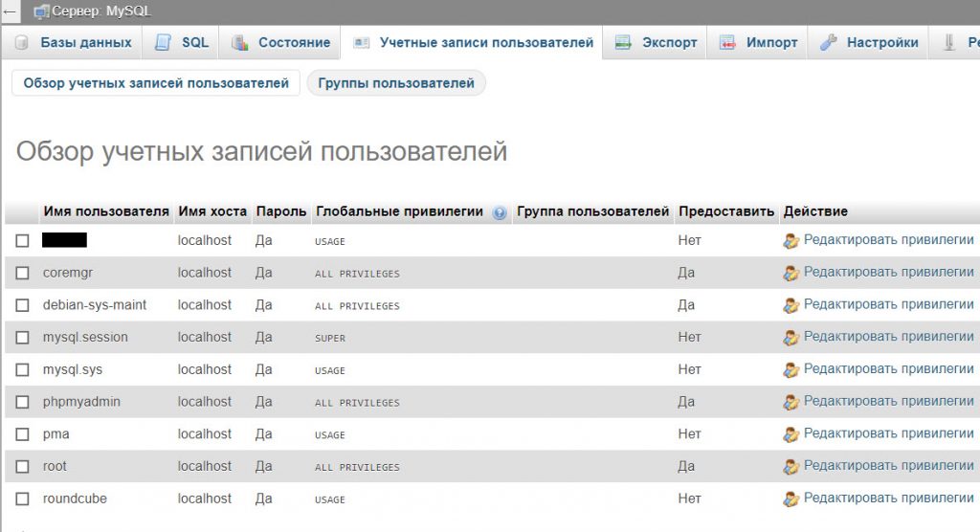Click the edit privileges icon for roundcube
980x532 pixels.
click(791, 499)
